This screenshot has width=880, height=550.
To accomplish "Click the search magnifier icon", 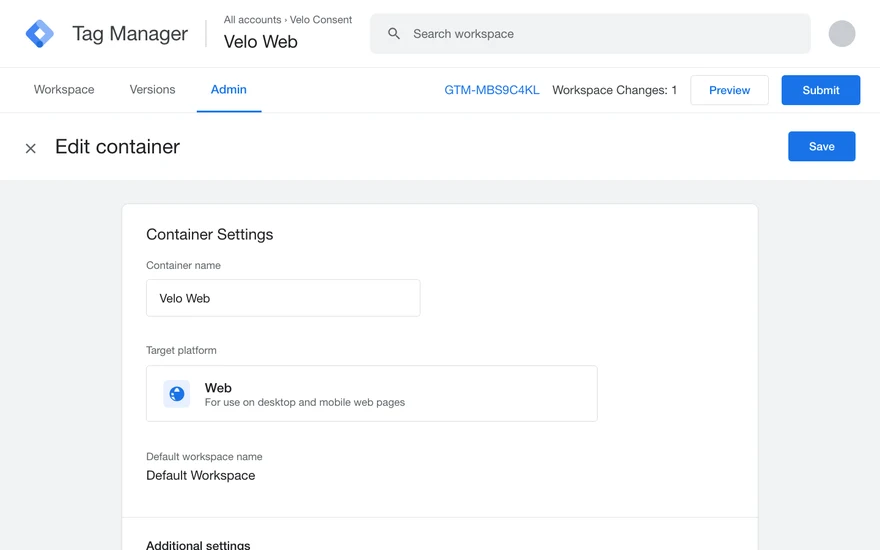I will pos(394,34).
